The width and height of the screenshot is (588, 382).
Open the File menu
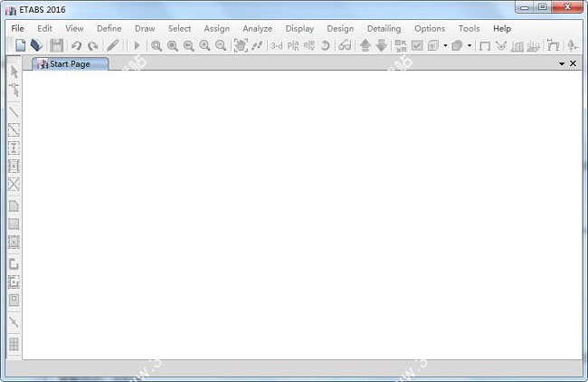coord(17,29)
